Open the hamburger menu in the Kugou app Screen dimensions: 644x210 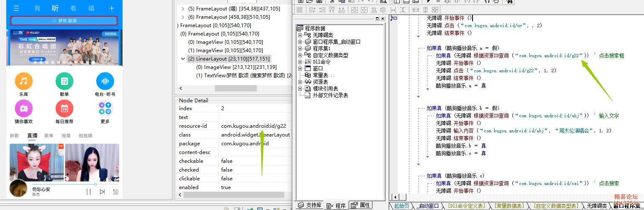[16, 8]
